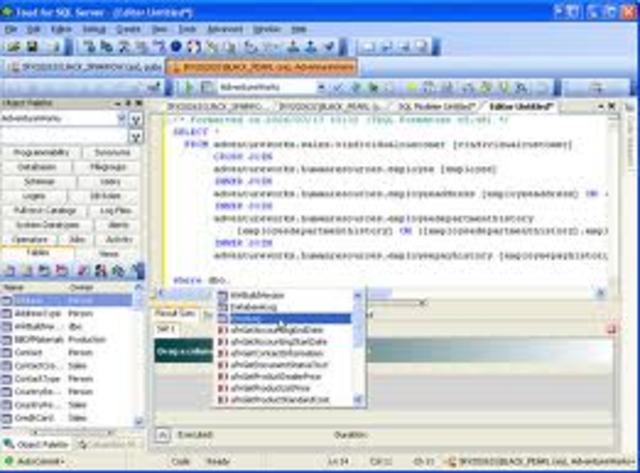
Task: Open the Operators object category
Action: 29,240
